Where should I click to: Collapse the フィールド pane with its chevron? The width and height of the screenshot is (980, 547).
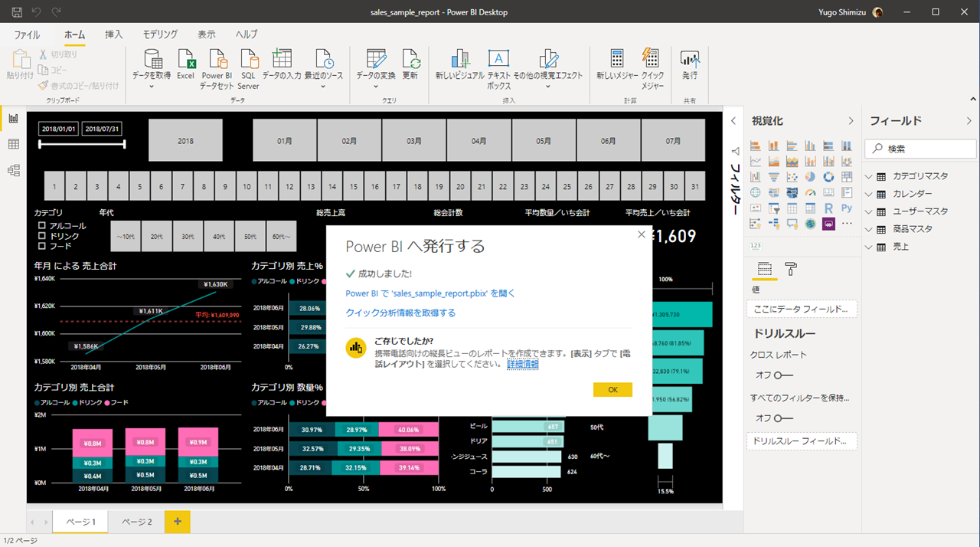click(x=969, y=121)
